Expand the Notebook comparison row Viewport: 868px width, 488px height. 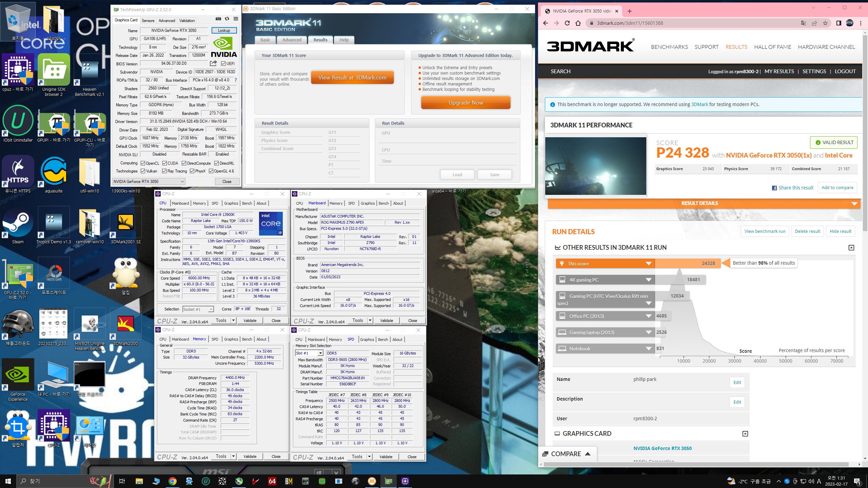click(x=605, y=349)
